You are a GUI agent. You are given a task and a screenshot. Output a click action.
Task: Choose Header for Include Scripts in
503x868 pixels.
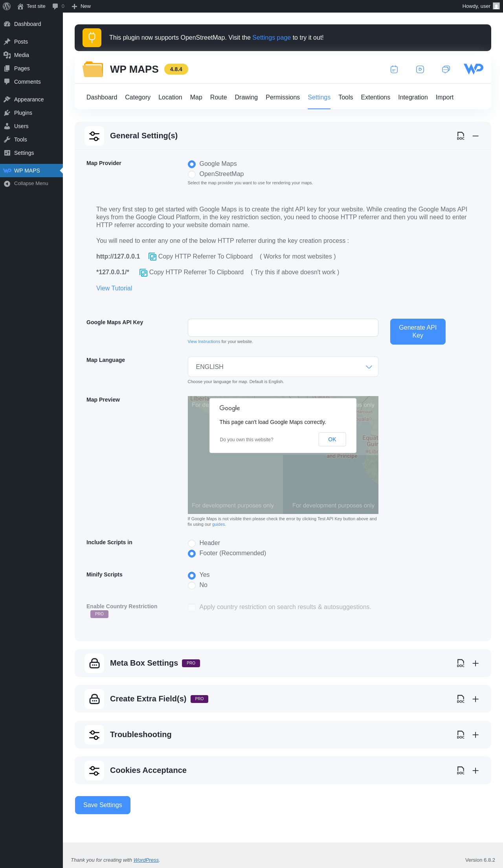(192, 543)
